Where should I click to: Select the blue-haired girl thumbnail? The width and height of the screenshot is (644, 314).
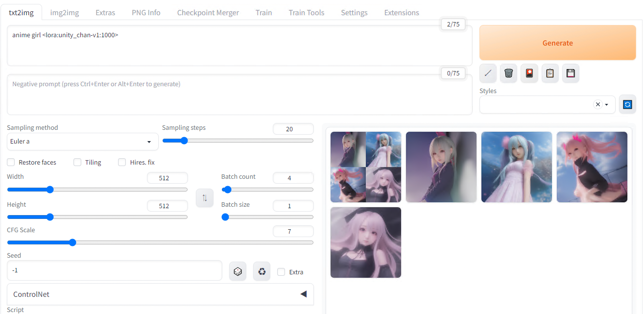(x=517, y=167)
